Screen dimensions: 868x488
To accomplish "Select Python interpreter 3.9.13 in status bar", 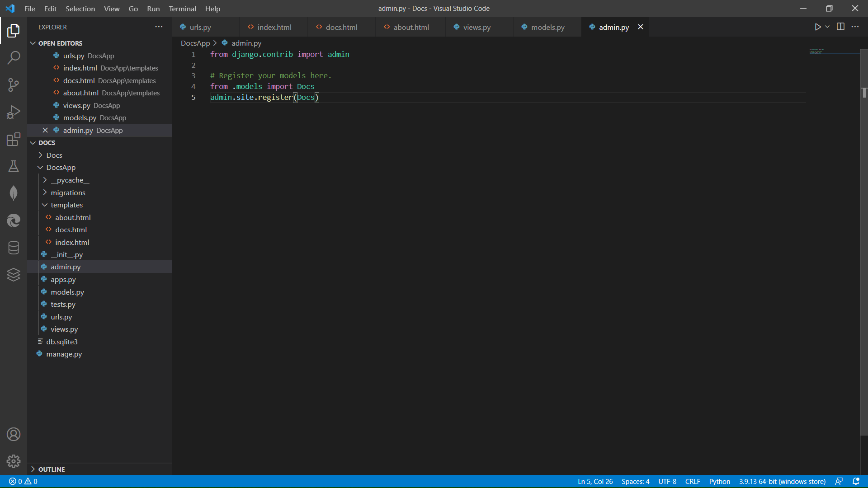I will [x=782, y=482].
